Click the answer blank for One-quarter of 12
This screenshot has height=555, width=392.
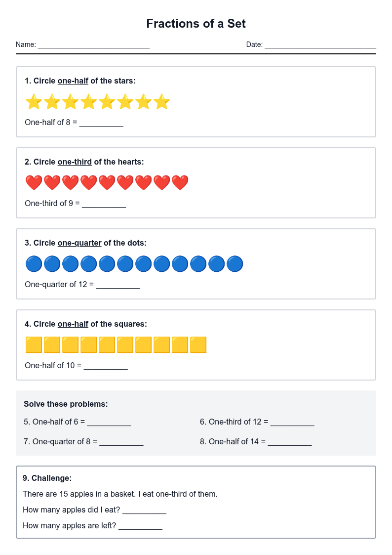click(x=118, y=285)
